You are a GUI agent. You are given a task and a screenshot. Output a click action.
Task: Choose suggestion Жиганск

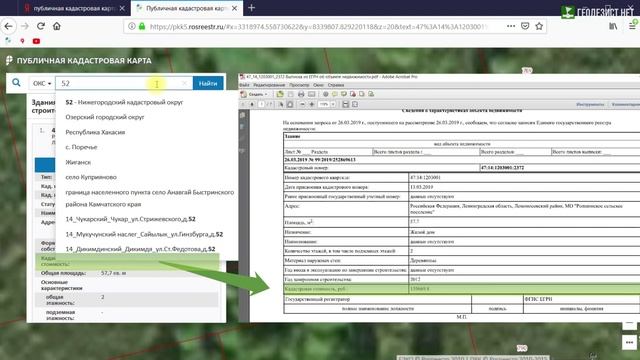pyautogui.click(x=78, y=162)
